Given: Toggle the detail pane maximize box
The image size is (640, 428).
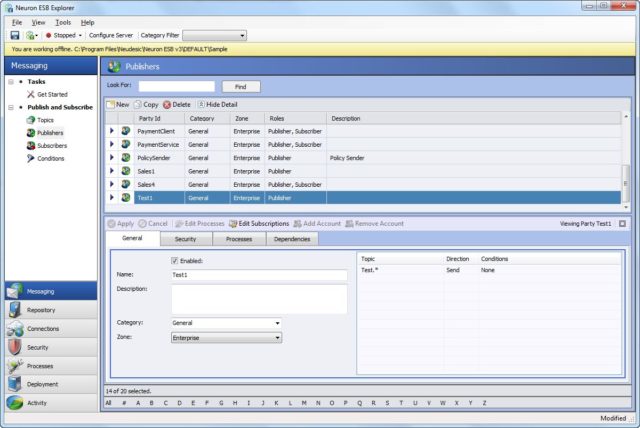Looking at the screenshot, I should coord(622,224).
